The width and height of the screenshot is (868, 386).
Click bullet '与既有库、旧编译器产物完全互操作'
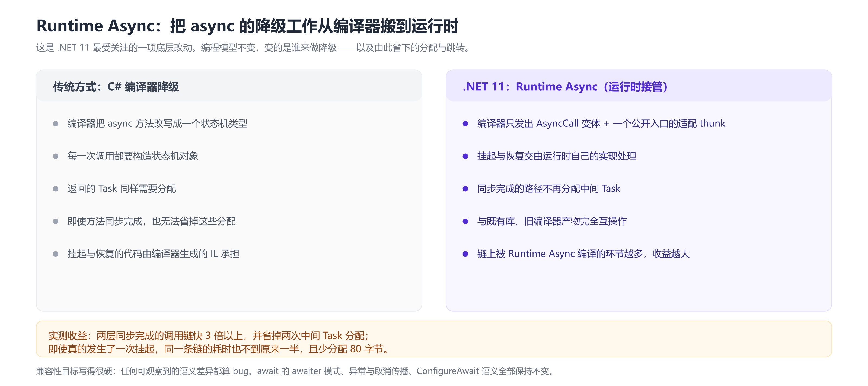(x=552, y=221)
